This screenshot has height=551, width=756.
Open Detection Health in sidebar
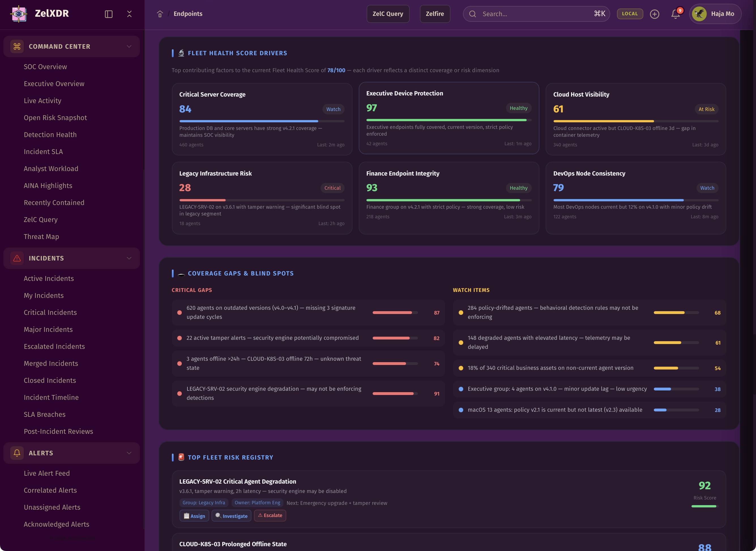click(50, 135)
